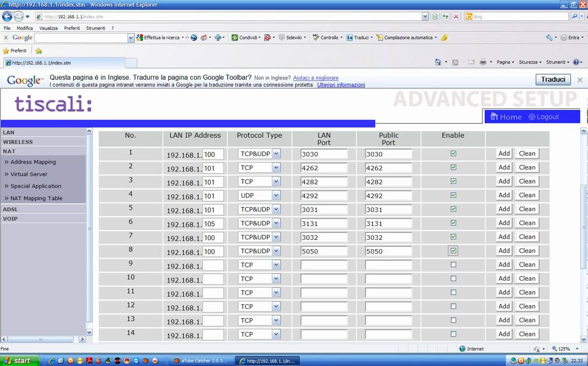Close the Google translation bar
The width and height of the screenshot is (588, 366).
pyautogui.click(x=580, y=80)
